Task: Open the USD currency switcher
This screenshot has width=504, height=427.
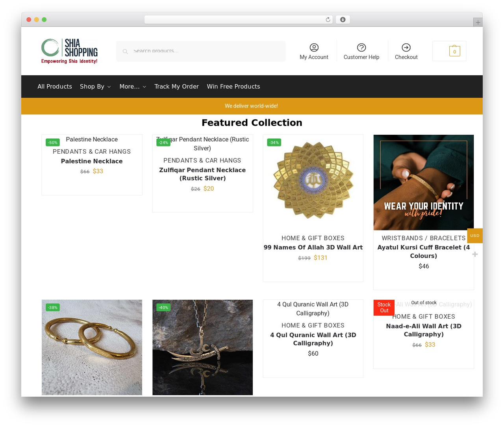Action: (475, 236)
